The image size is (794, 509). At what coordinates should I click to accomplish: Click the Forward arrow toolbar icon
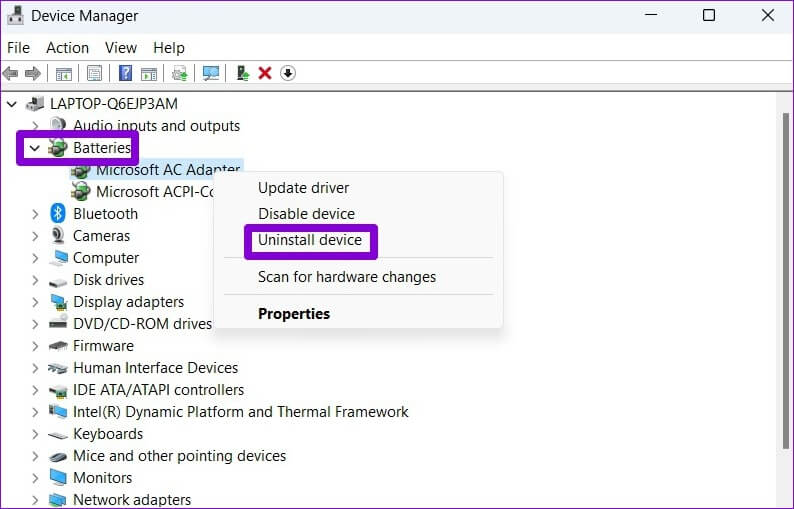coord(33,74)
